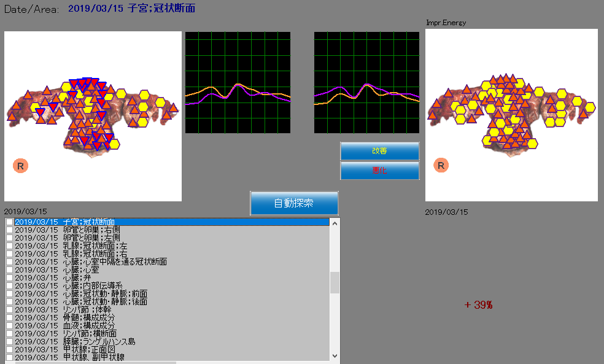Check the box for 子宮;冠状断面

pyautogui.click(x=9, y=222)
